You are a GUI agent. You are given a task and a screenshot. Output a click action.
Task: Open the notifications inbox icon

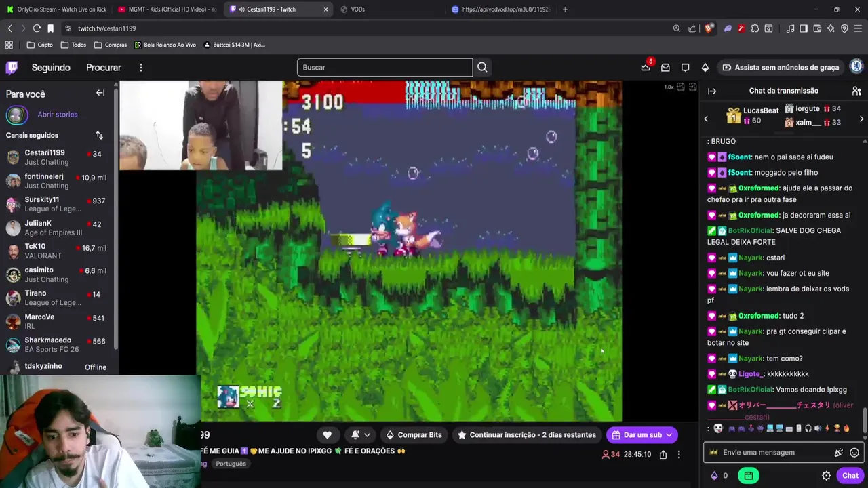click(x=665, y=67)
